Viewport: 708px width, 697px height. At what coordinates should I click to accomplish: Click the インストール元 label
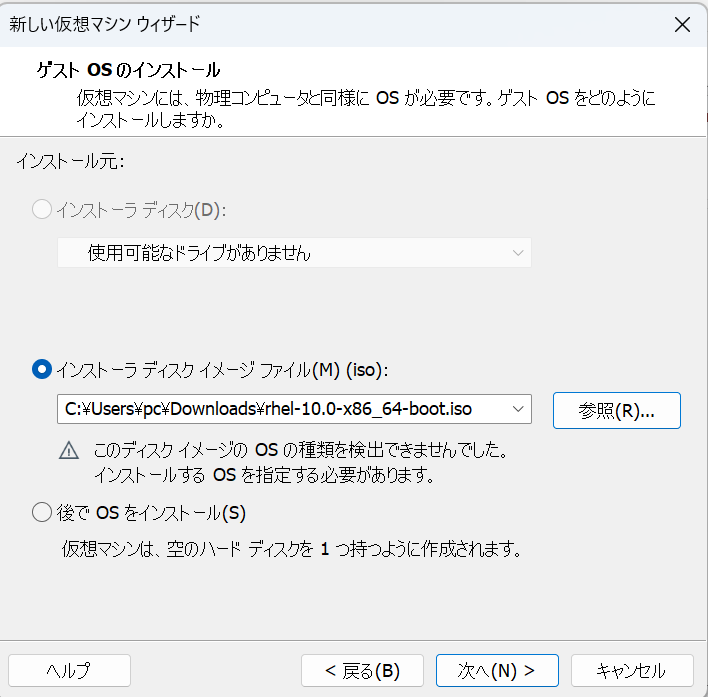69,160
